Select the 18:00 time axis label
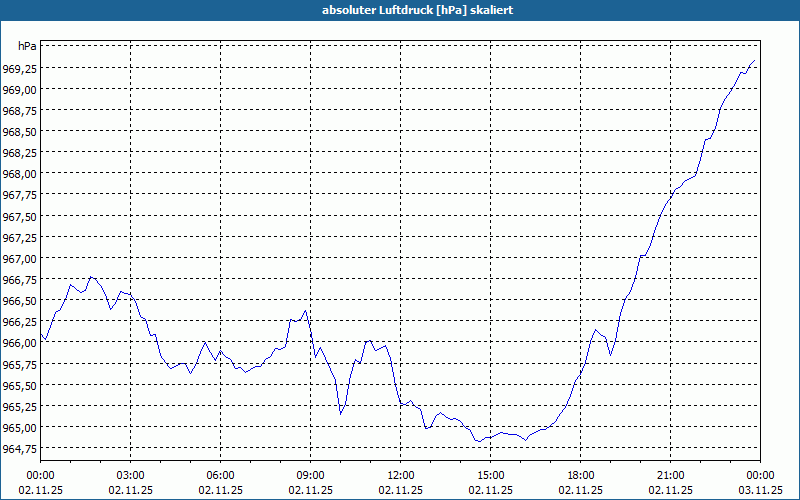Screen dimensions: 800x500 click(x=581, y=476)
